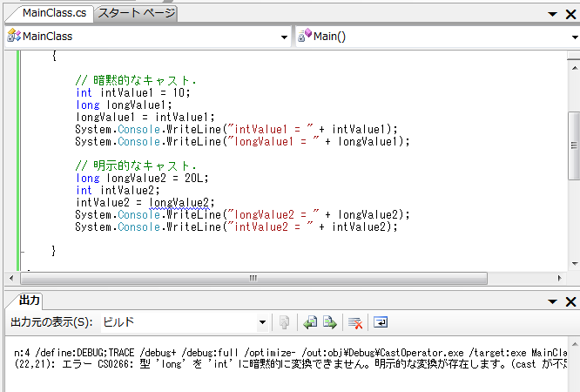Open the スタート ページ tab

[137, 13]
